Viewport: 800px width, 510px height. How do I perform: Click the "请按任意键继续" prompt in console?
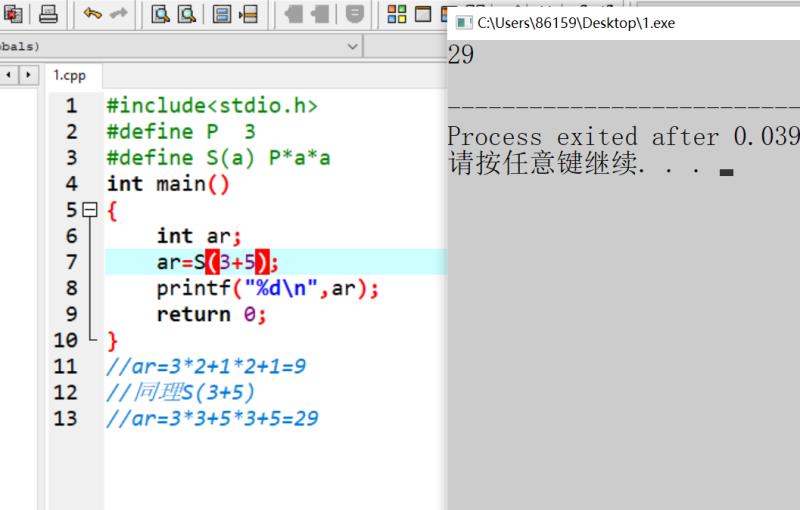[543, 163]
